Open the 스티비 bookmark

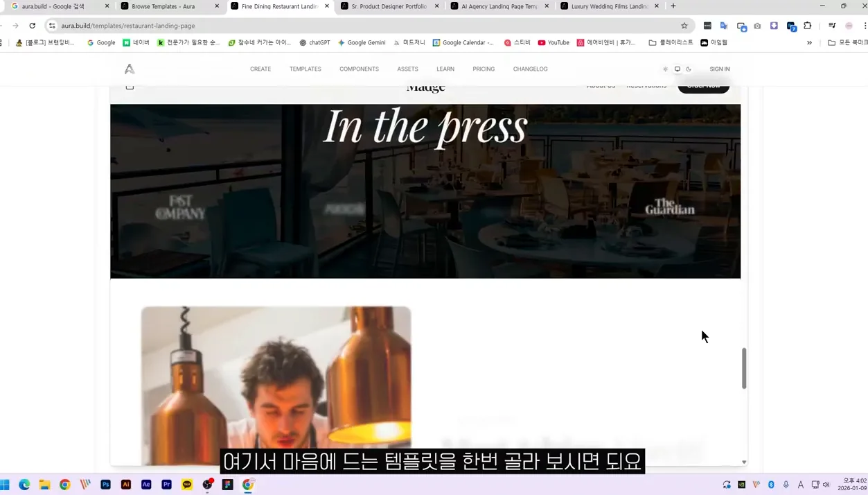click(x=517, y=42)
